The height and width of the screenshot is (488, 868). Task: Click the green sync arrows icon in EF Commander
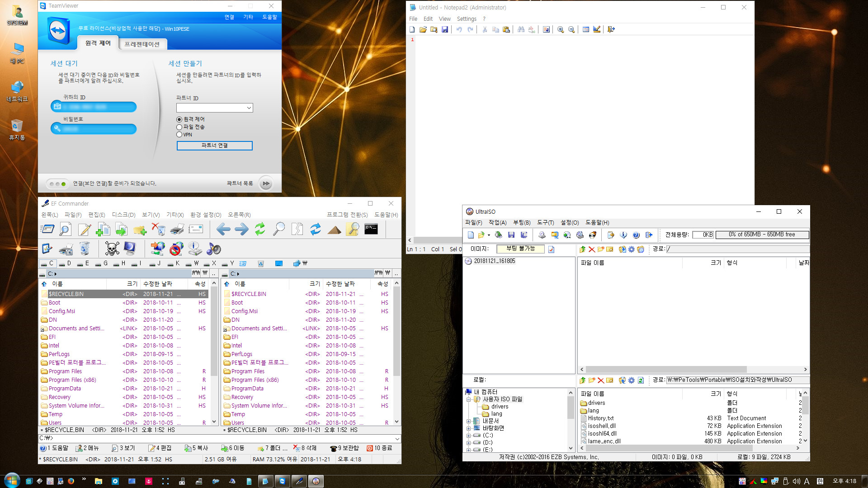pyautogui.click(x=260, y=230)
